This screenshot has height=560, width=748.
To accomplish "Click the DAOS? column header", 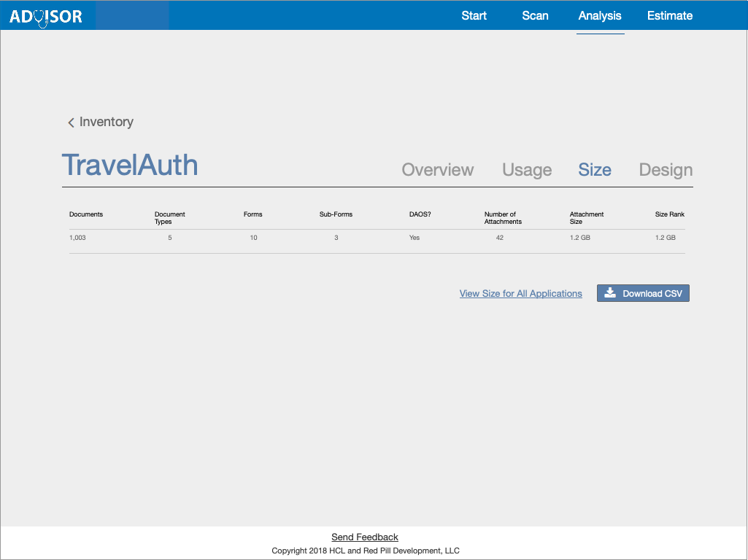I will tap(420, 214).
